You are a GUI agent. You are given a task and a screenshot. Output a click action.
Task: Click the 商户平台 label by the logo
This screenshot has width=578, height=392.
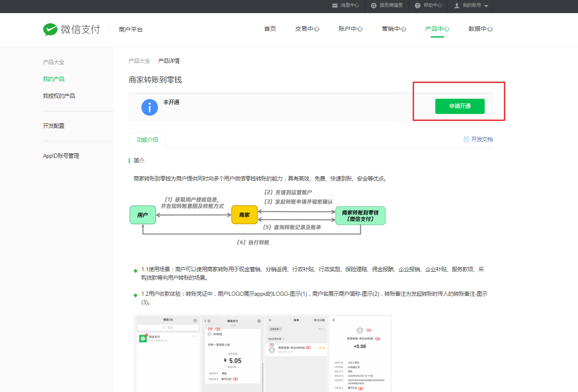(131, 30)
